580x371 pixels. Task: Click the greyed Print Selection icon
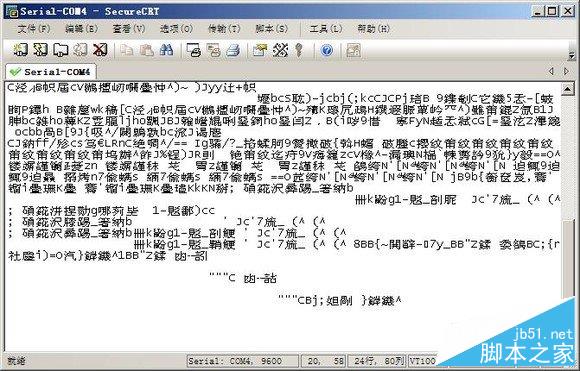click(x=214, y=50)
